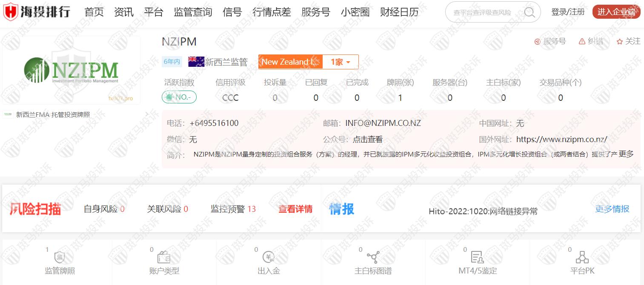Screen dimensions: 644x285
Task: Click the 进入企业端 button
Action: [616, 12]
